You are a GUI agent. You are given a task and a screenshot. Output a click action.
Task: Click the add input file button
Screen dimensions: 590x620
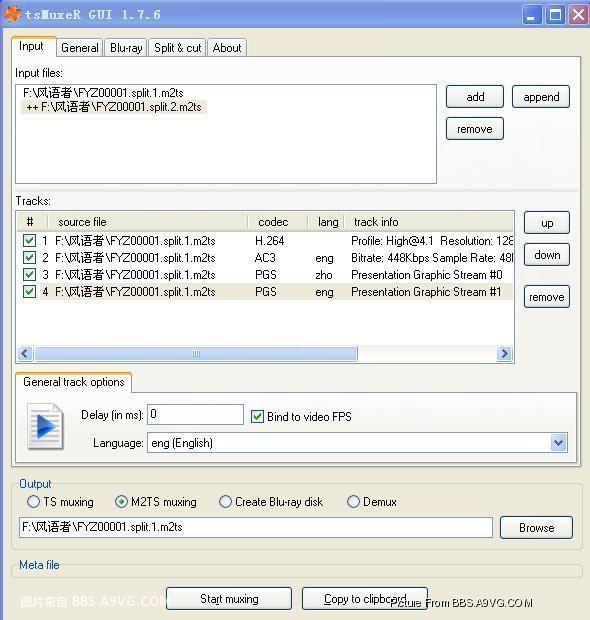(x=475, y=96)
